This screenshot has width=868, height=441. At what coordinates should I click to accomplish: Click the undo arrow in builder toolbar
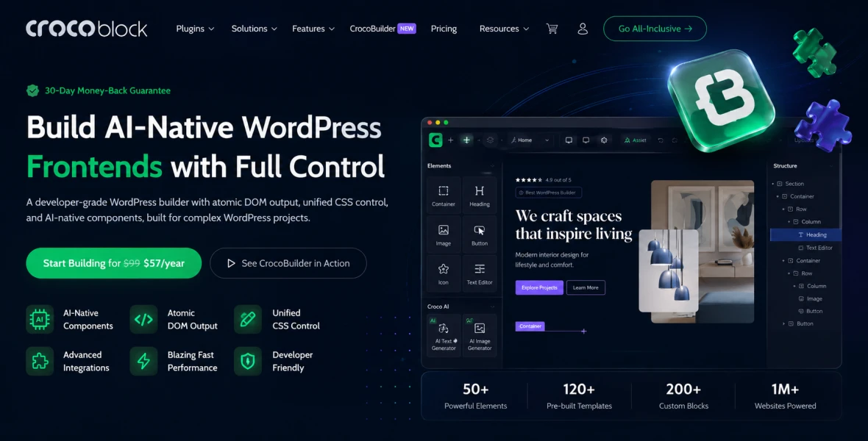pyautogui.click(x=661, y=140)
